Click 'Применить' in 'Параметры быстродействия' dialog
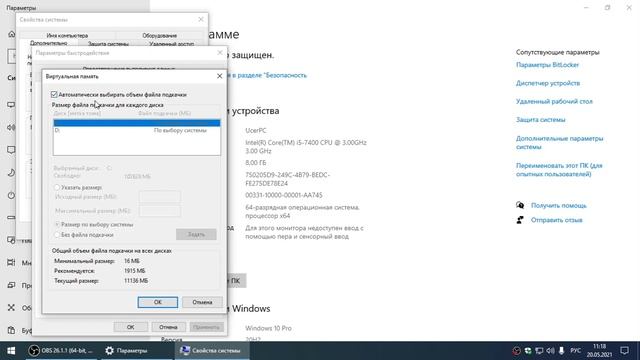Viewport: 640px width, 360px height. [207, 327]
